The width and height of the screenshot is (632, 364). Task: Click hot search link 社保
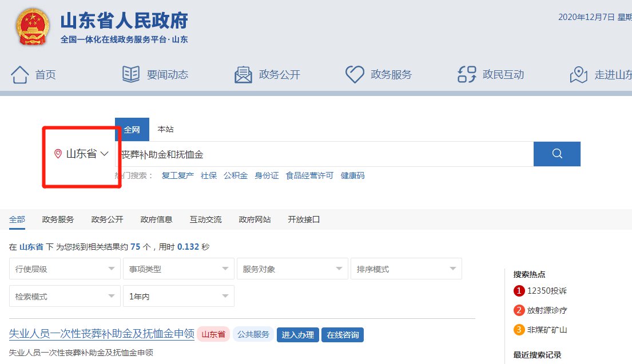click(x=209, y=175)
